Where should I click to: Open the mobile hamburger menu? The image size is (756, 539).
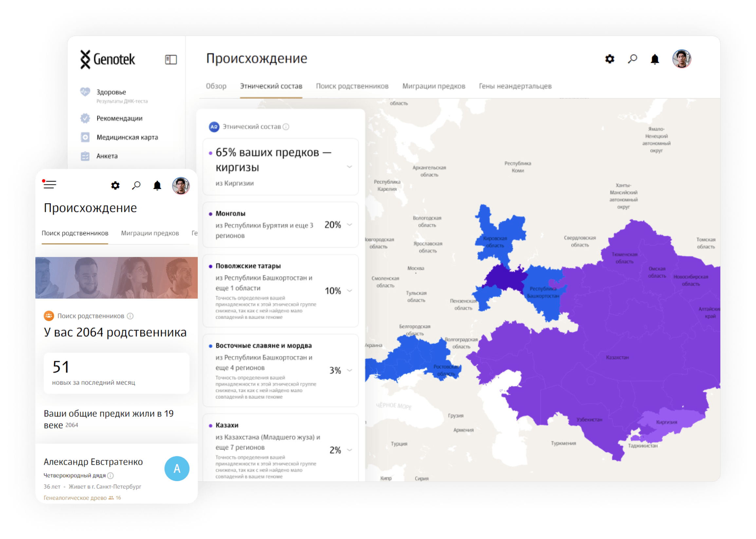point(49,184)
